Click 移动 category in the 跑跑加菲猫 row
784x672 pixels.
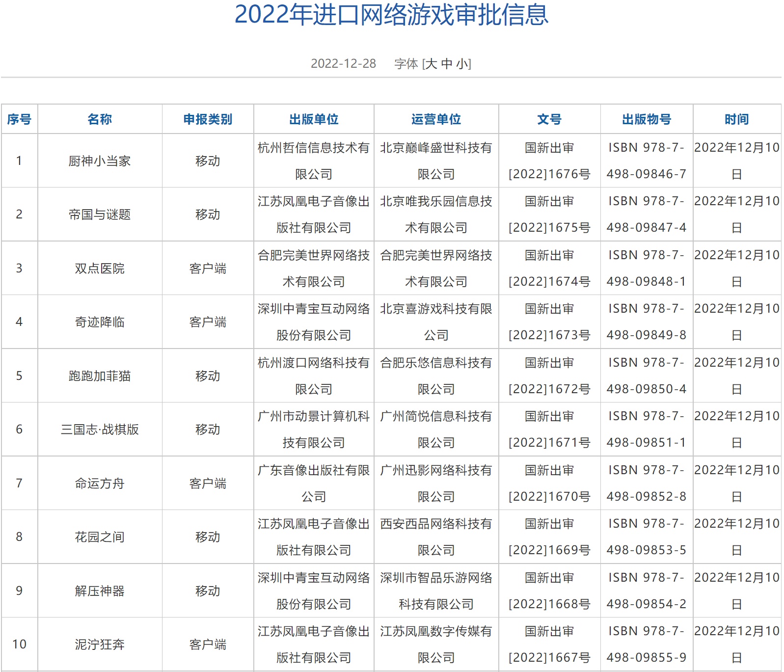[x=208, y=376]
